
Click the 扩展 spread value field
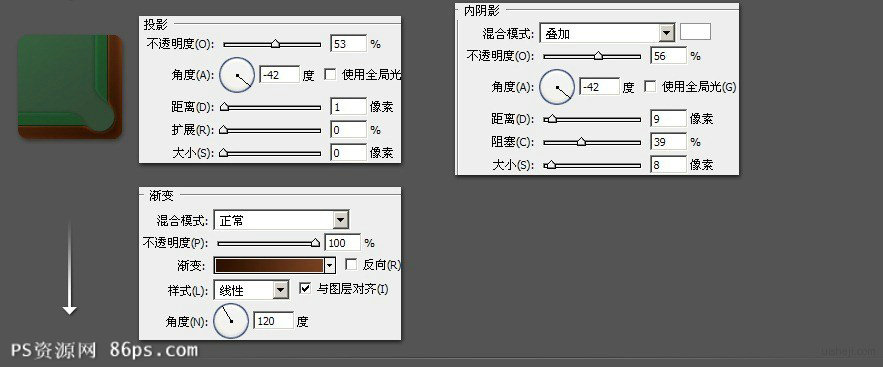349,129
